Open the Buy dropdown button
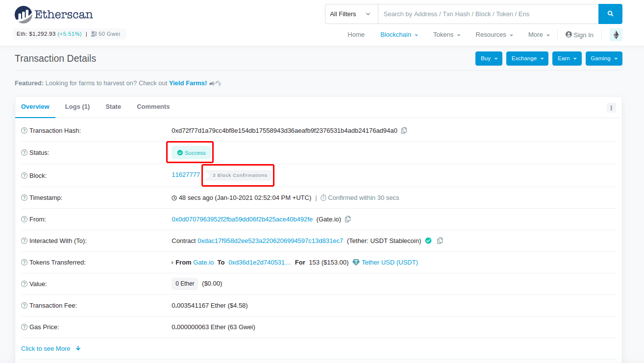 click(x=489, y=58)
